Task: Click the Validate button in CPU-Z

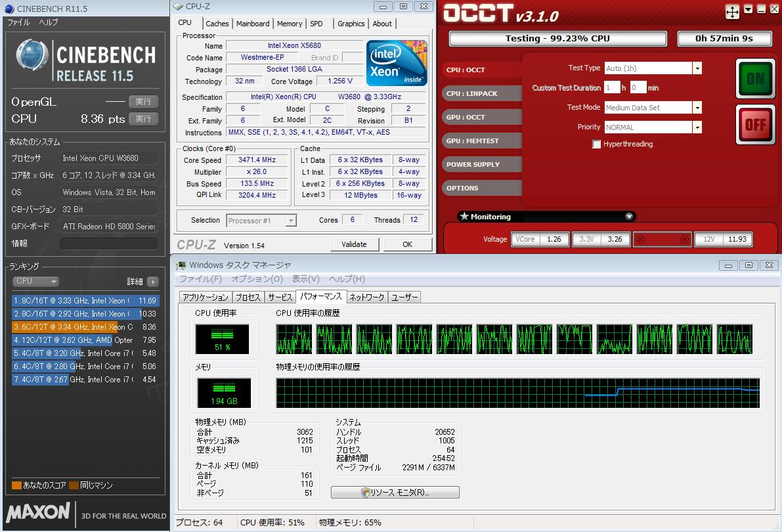Action: tap(354, 244)
